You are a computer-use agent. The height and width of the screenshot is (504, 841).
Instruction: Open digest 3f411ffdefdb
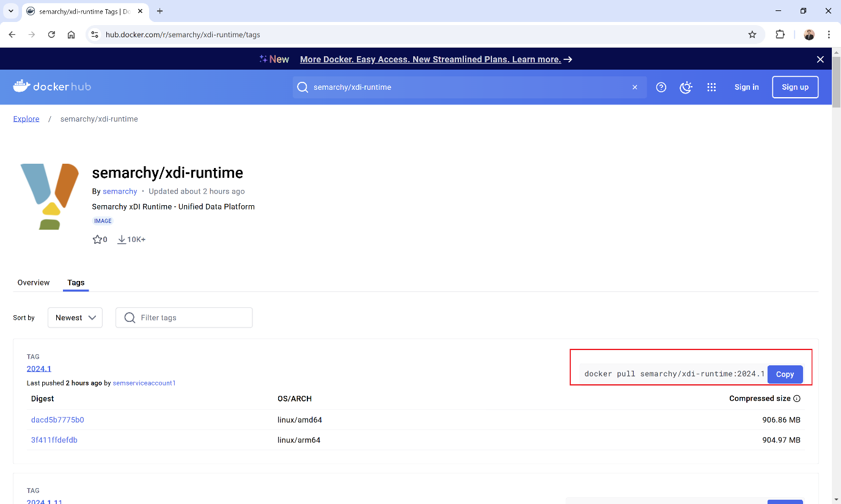[x=54, y=440]
